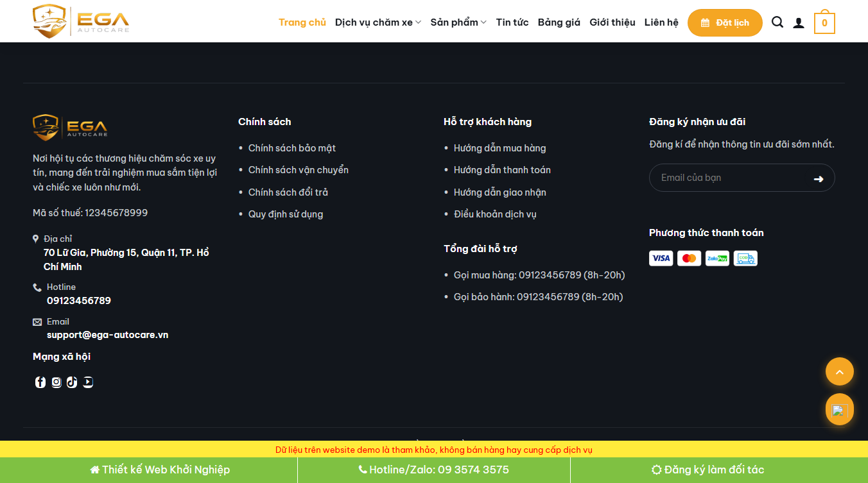Submit email with the arrow icon

[819, 178]
